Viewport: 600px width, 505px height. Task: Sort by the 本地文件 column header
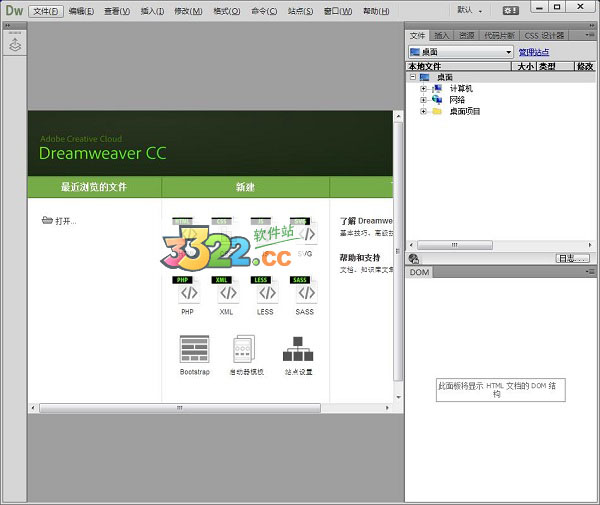click(x=459, y=66)
